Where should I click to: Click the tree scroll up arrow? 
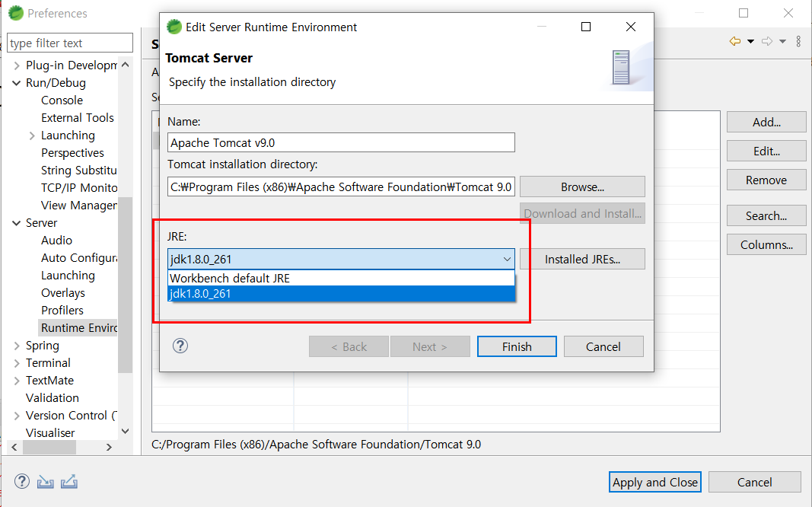point(126,65)
